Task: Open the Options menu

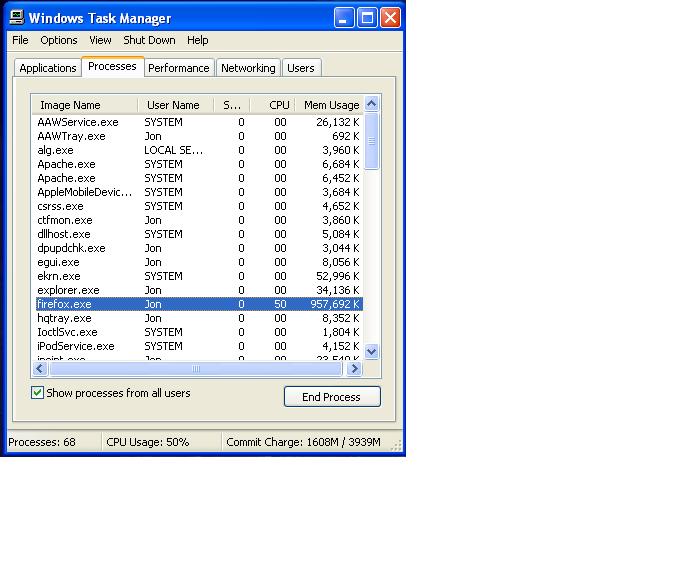Action: click(x=59, y=40)
